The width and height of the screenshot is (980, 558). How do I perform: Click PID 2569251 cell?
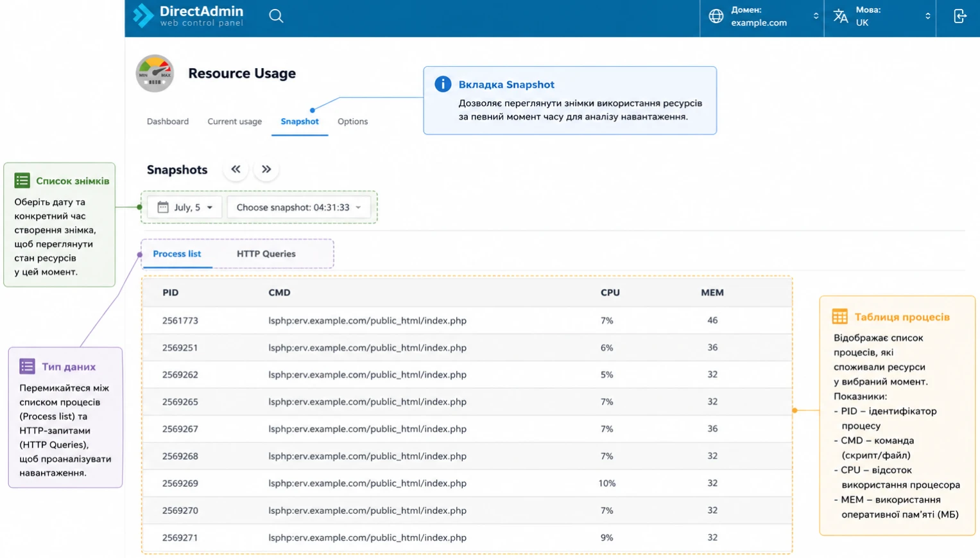point(180,347)
